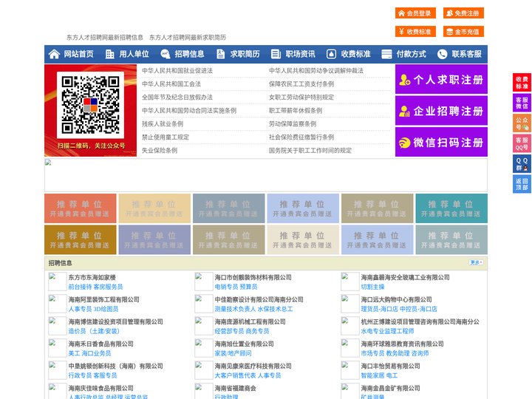Open 保障农民工工资支付条例 link
Viewport: 532px width, 399px height.
(301, 83)
